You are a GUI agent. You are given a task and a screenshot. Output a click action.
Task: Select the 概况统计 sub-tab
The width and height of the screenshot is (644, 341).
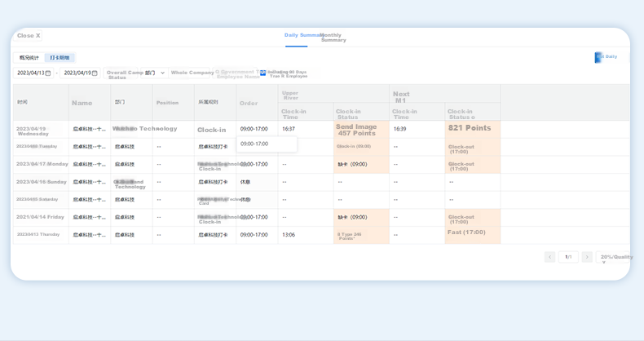pos(29,58)
